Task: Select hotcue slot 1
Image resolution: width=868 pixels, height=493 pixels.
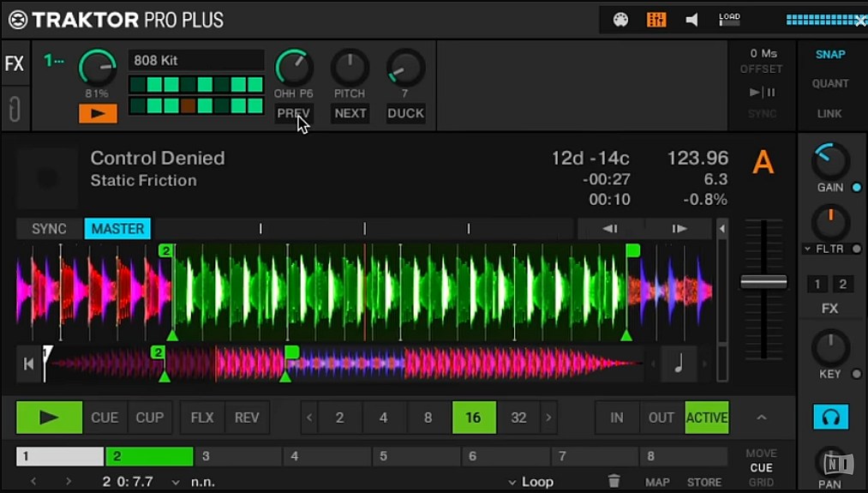Action: point(60,456)
